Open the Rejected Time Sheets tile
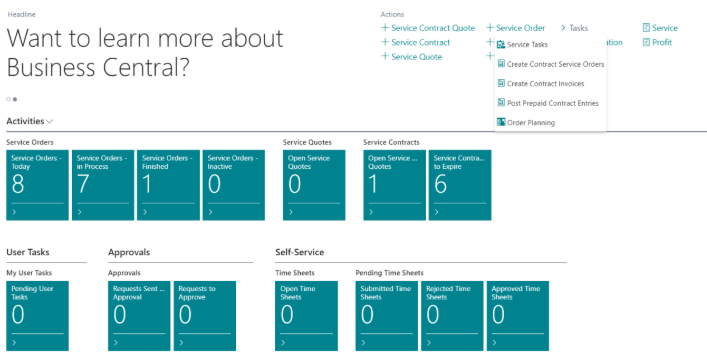This screenshot has width=707, height=361. [452, 315]
